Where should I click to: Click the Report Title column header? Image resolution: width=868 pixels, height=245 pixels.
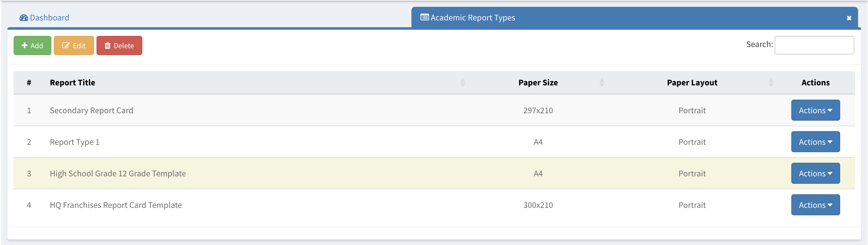72,83
